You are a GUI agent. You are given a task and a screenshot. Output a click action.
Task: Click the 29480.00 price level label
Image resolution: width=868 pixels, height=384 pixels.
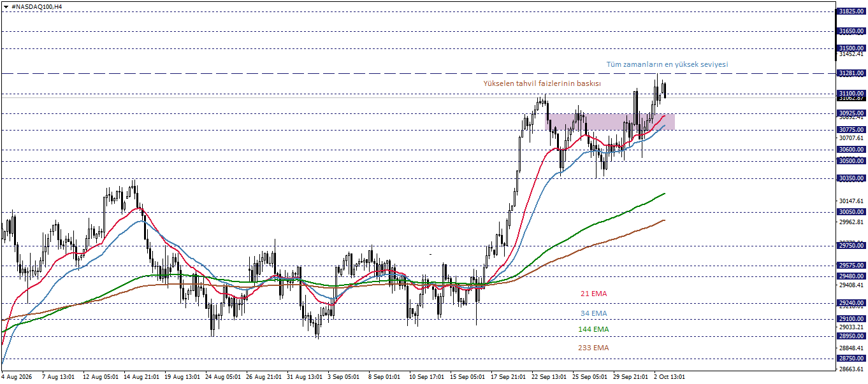tap(851, 276)
